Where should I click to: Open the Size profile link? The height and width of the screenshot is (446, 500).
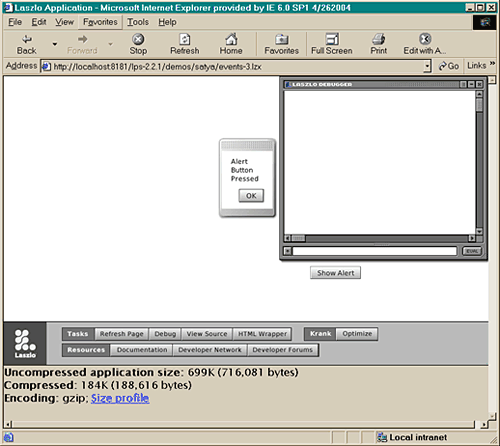coord(120,398)
